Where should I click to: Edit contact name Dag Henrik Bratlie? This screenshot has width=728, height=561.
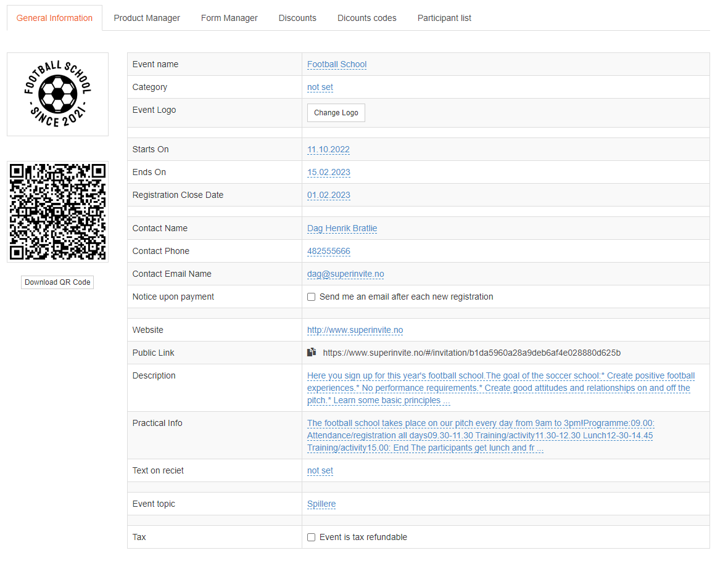(x=342, y=229)
